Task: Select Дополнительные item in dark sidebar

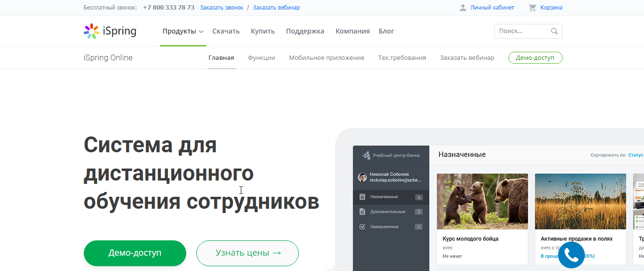Action: coord(391,212)
